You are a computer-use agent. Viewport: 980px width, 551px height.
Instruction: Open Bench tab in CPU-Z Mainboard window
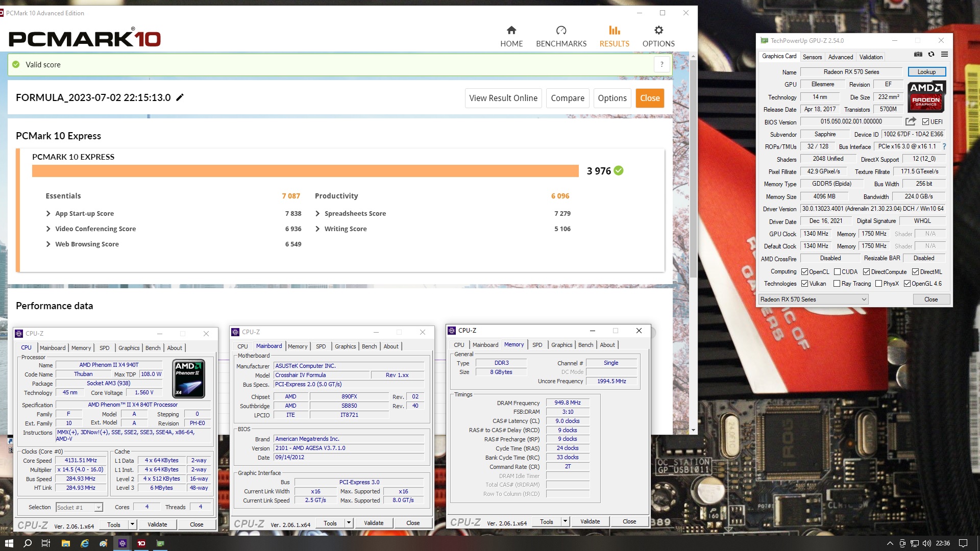[x=369, y=346]
